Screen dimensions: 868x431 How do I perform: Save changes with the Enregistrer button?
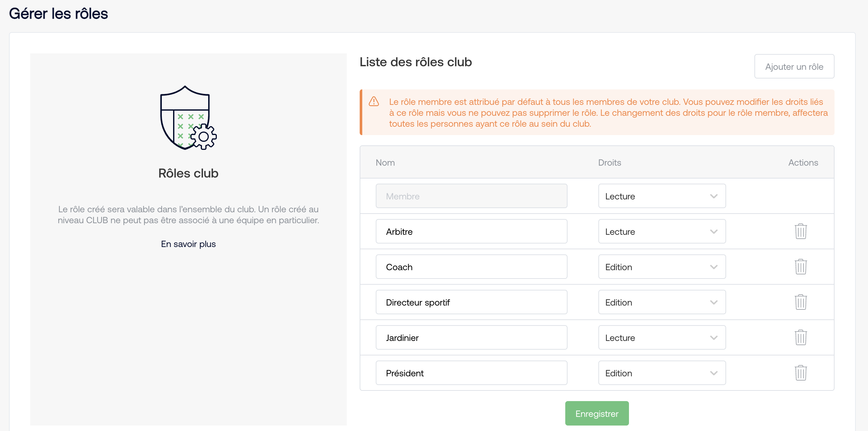(597, 413)
